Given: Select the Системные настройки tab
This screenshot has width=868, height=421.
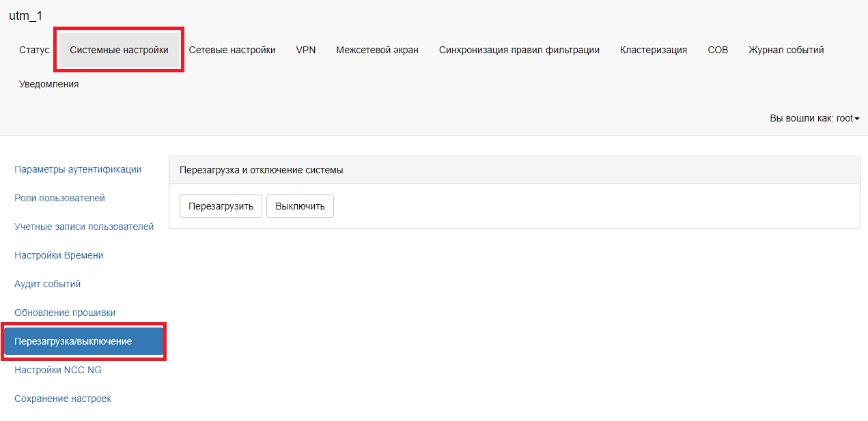Looking at the screenshot, I should 119,50.
